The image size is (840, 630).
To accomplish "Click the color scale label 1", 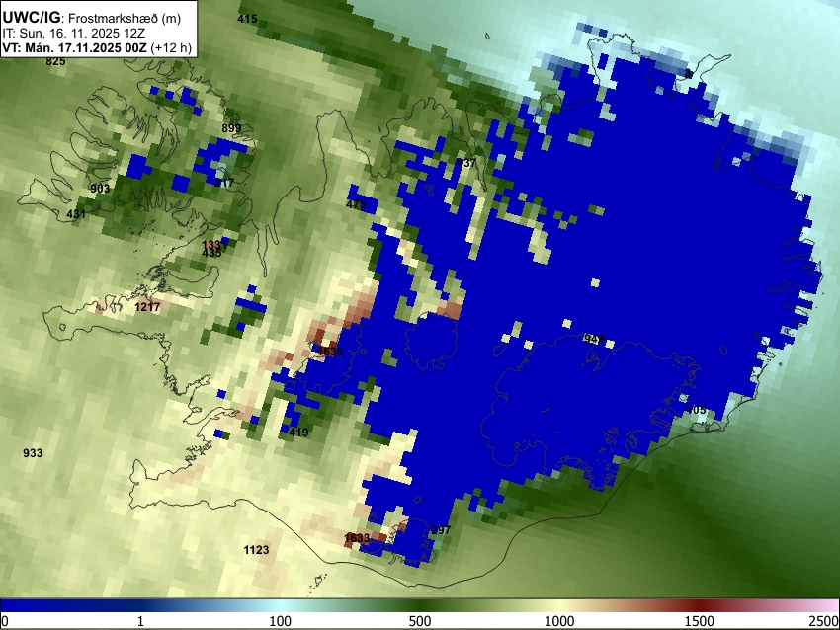I will 140,621.
